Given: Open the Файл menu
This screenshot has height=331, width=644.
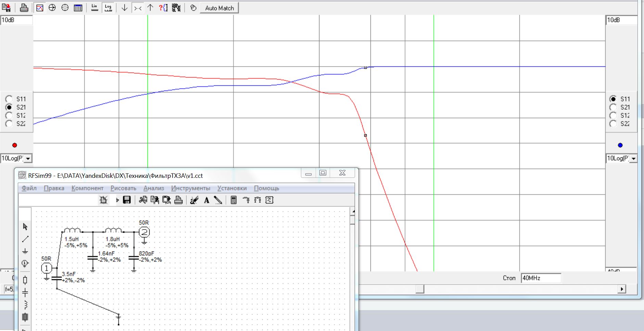Looking at the screenshot, I should 29,188.
